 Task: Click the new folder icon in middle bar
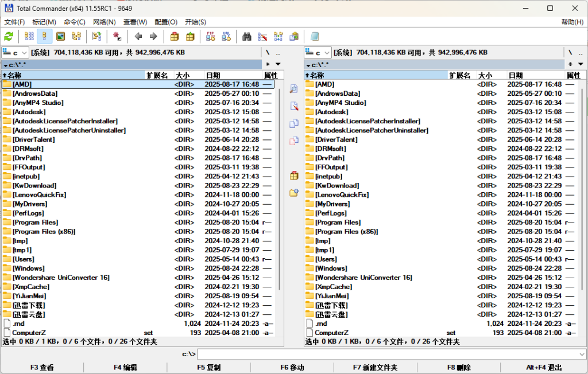pyautogui.click(x=294, y=193)
